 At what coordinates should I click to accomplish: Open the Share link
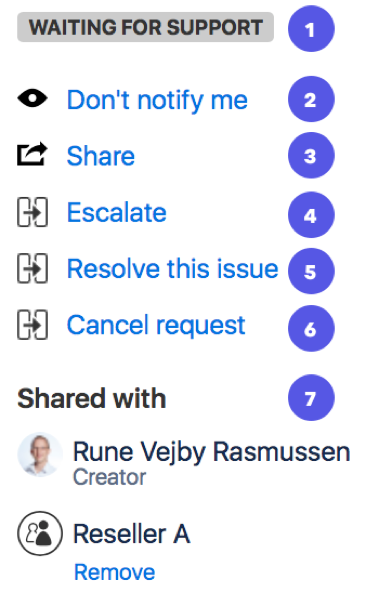point(101,156)
